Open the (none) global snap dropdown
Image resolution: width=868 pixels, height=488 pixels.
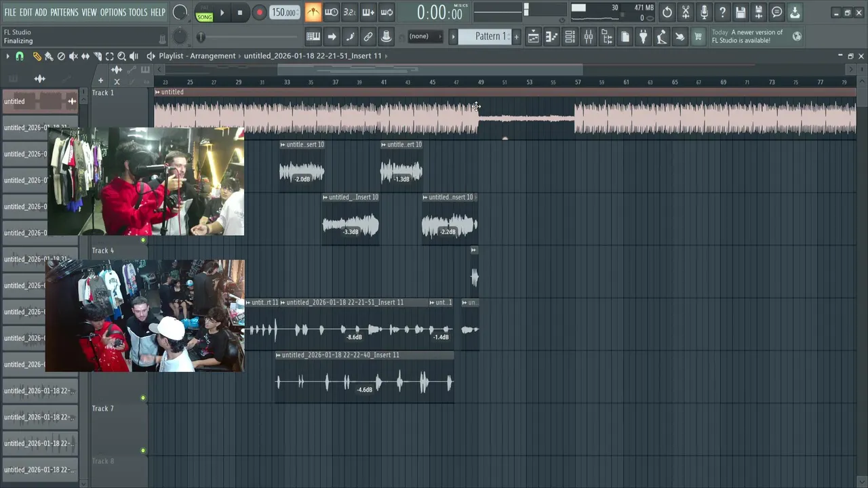425,37
